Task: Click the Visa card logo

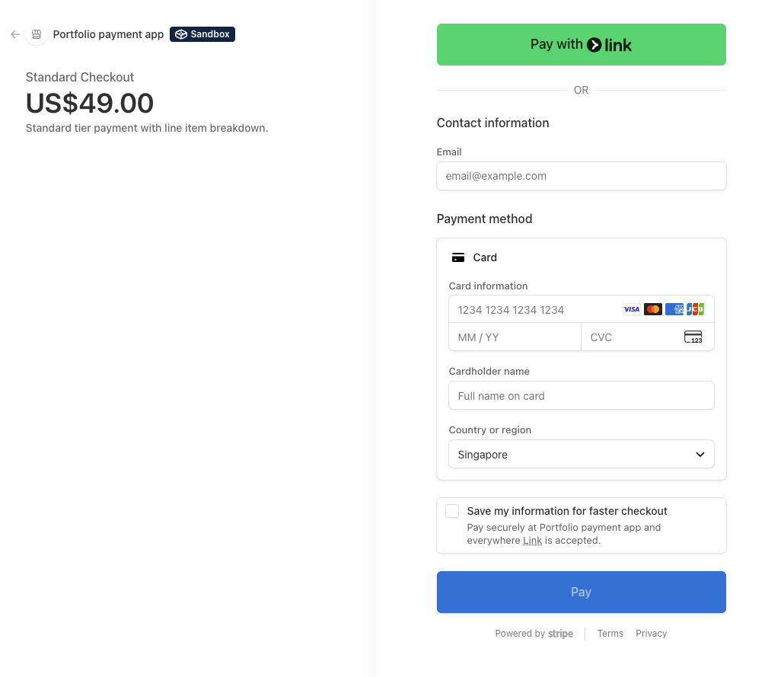Action: pyautogui.click(x=631, y=309)
